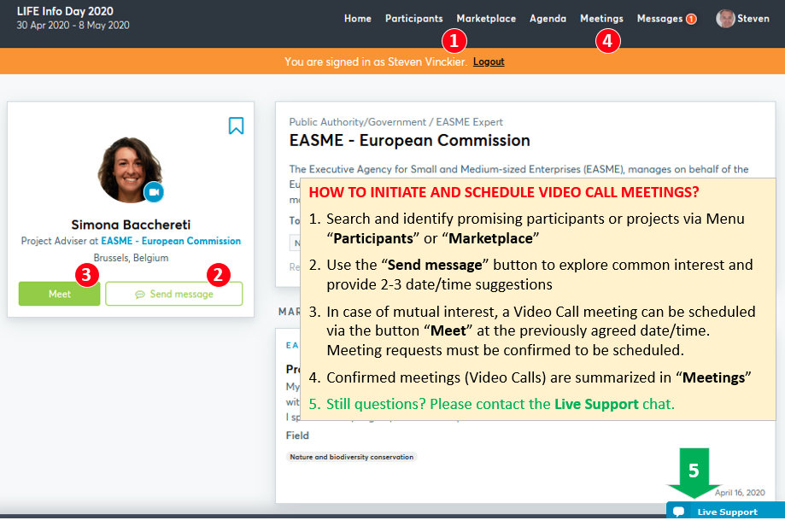Open the Participants menu
Screen dimensions: 785x532
[413, 19]
